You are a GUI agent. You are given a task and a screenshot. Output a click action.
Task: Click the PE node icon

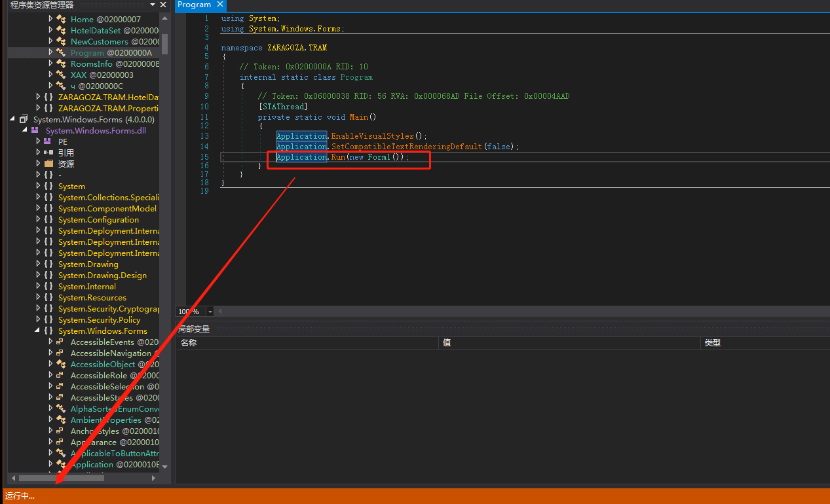point(48,141)
